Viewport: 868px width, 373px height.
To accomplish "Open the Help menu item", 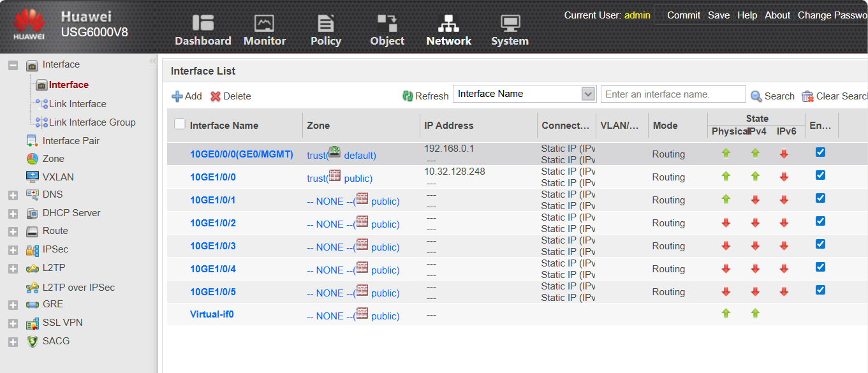I will click(x=747, y=15).
